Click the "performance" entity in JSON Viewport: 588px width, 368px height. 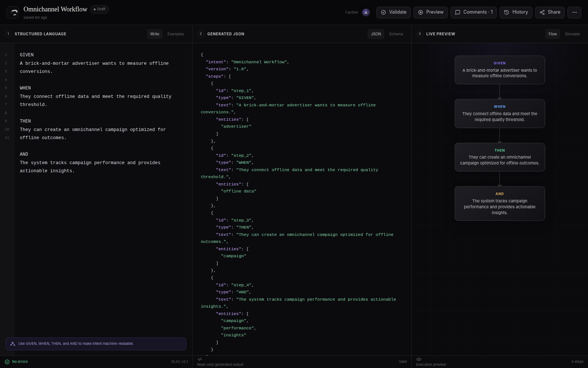click(x=237, y=328)
